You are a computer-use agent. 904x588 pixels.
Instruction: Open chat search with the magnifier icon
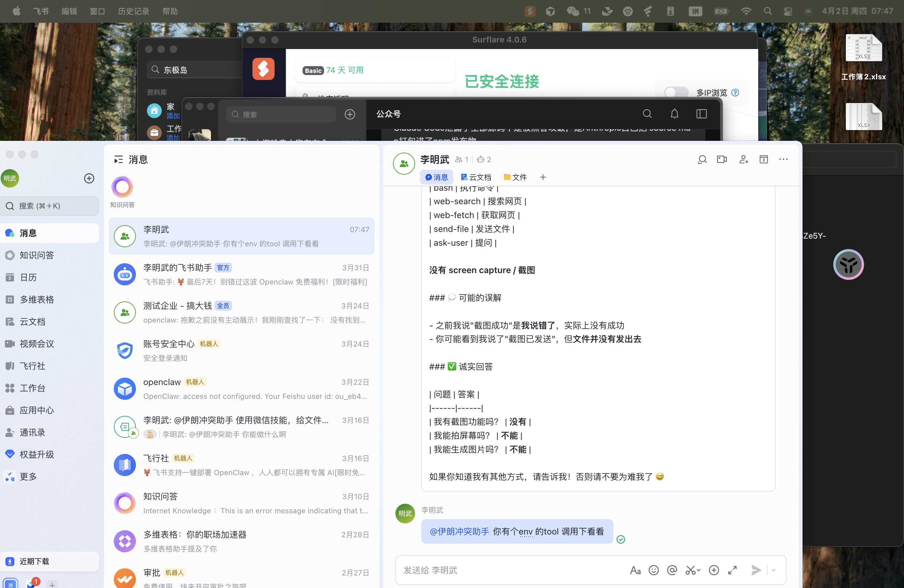coord(702,160)
